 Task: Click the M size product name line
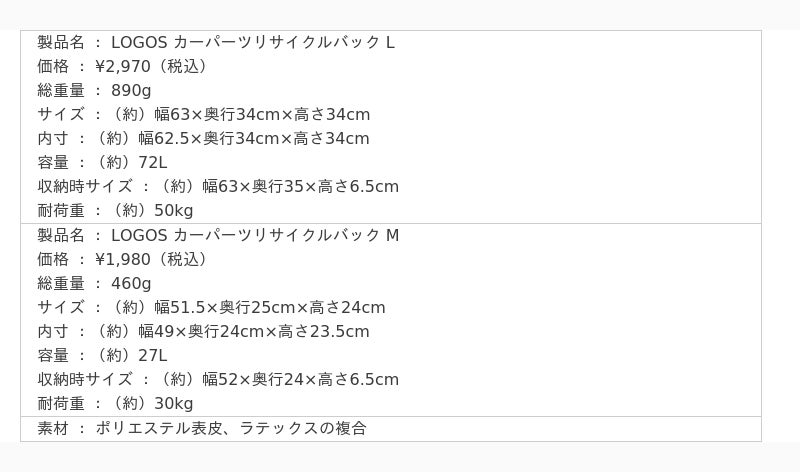[x=218, y=235]
